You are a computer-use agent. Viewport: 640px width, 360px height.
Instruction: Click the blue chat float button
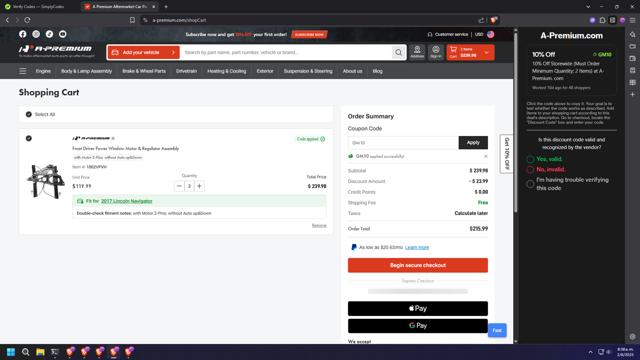click(497, 330)
